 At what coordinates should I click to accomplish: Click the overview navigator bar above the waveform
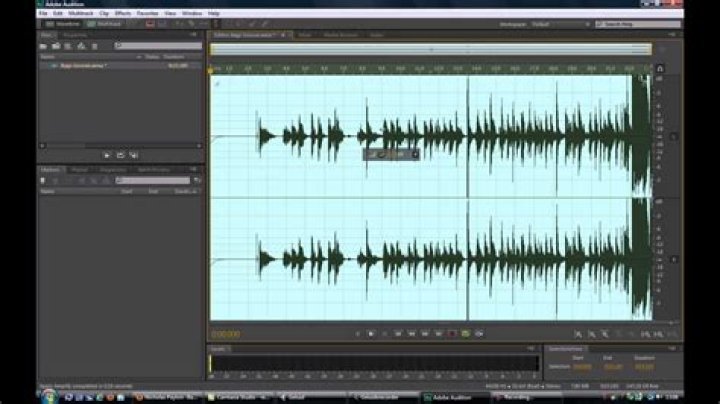[x=431, y=49]
